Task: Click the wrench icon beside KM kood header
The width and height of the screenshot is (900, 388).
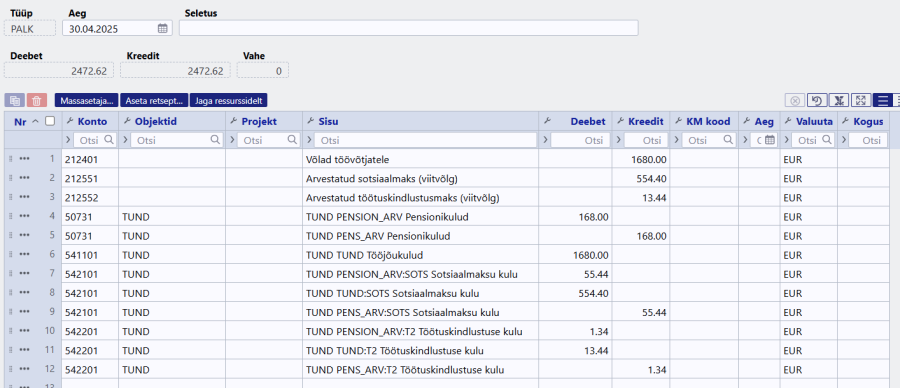Action: coord(678,121)
